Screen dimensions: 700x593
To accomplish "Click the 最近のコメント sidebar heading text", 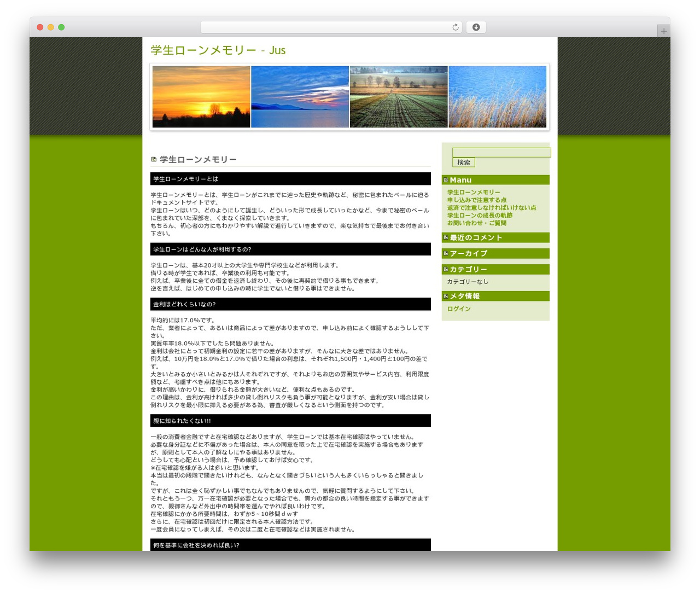I will pyautogui.click(x=476, y=237).
